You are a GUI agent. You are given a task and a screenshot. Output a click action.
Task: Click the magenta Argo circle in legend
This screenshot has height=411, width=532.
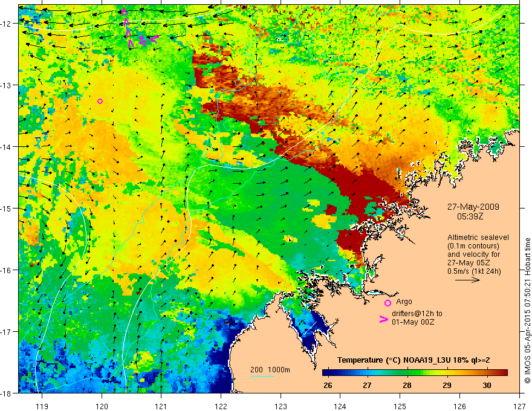click(x=388, y=303)
